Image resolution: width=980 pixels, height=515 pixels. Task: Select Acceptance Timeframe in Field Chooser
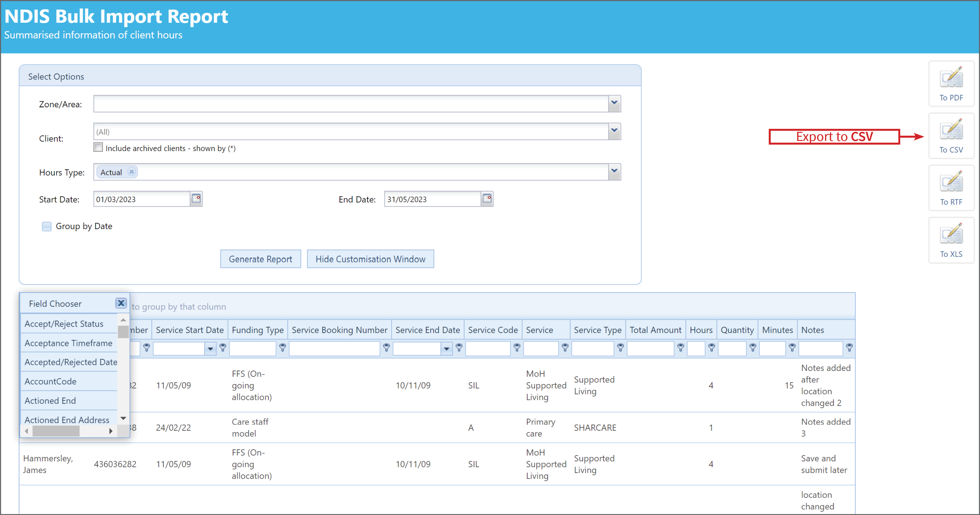(69, 343)
